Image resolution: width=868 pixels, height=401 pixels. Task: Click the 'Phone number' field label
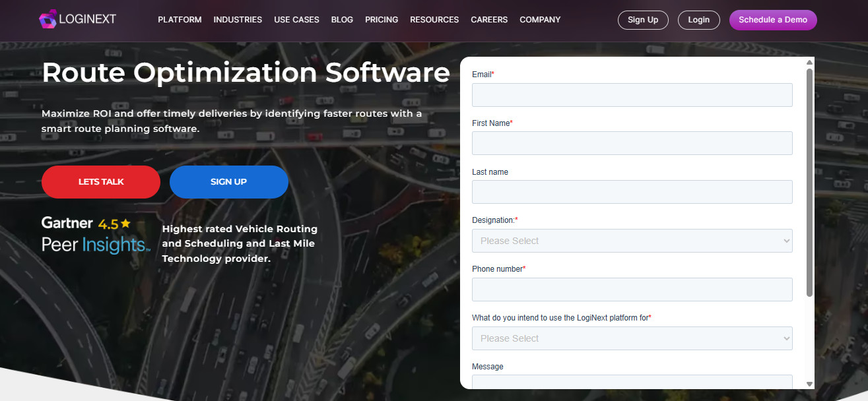(499, 269)
